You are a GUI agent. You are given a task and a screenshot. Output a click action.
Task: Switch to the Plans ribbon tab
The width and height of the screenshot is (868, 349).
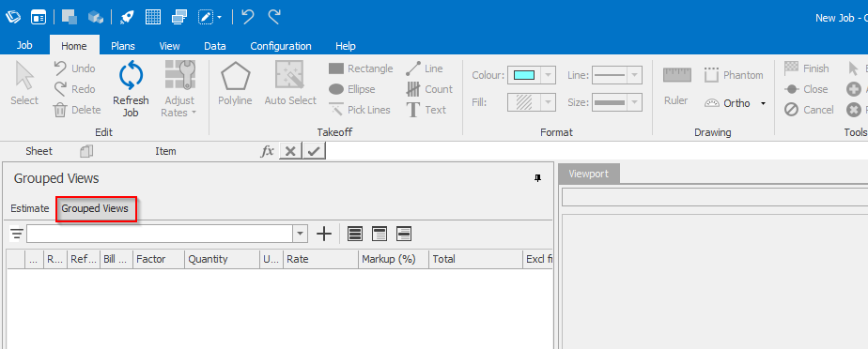pos(123,46)
